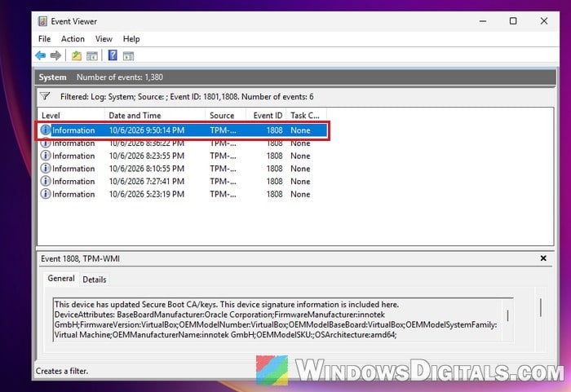Viewport: 571px width, 392px height.
Task: Go back with the blue left arrow
Action: 41,55
